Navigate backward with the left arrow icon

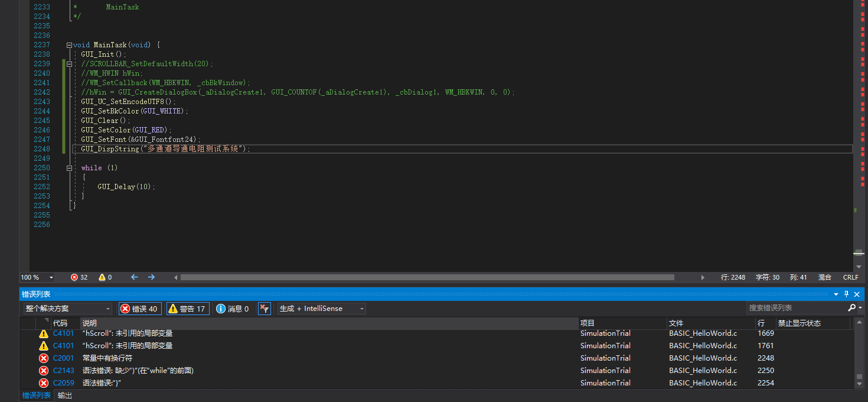click(x=134, y=277)
